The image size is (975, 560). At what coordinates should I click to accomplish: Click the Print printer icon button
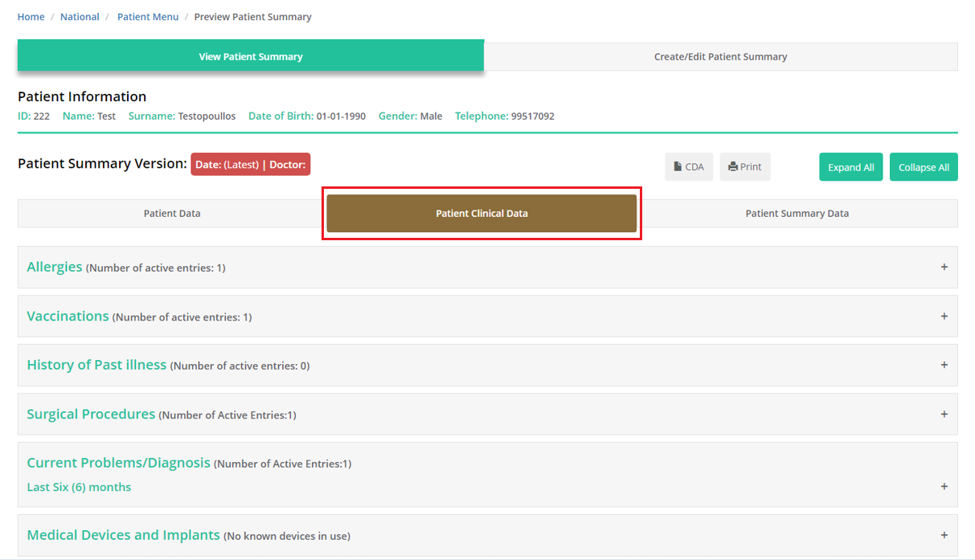(x=744, y=167)
